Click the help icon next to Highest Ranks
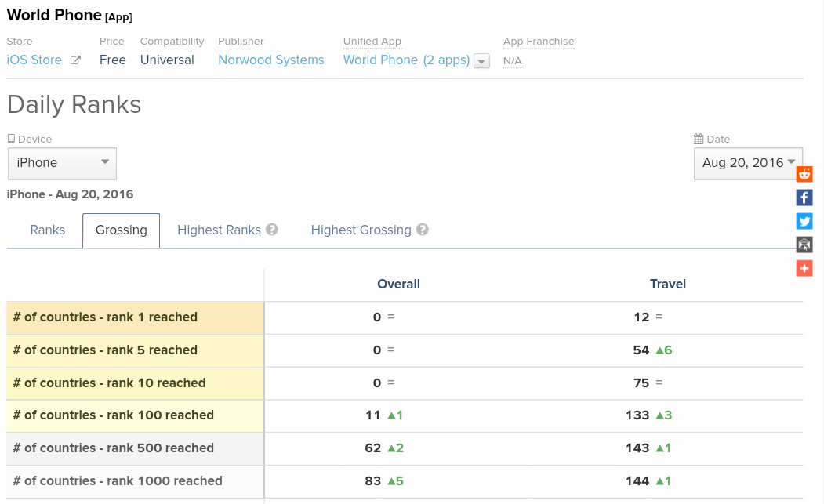Screen dimensions: 824x504 click(x=272, y=230)
